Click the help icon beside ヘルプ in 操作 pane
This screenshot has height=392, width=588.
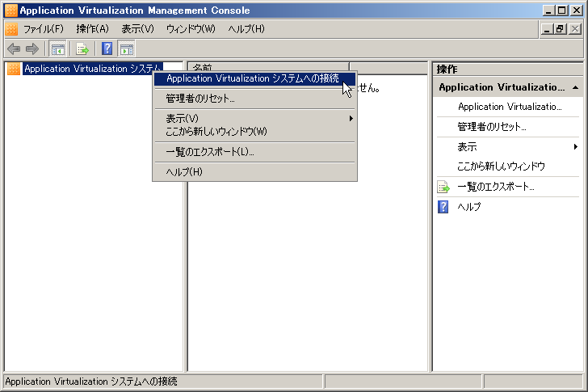click(443, 207)
